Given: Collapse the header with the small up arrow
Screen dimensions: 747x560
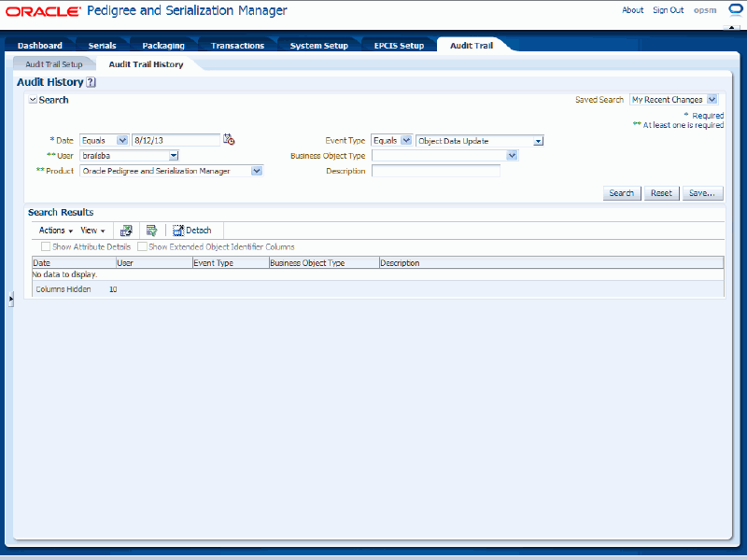Looking at the screenshot, I should click(x=732, y=28).
